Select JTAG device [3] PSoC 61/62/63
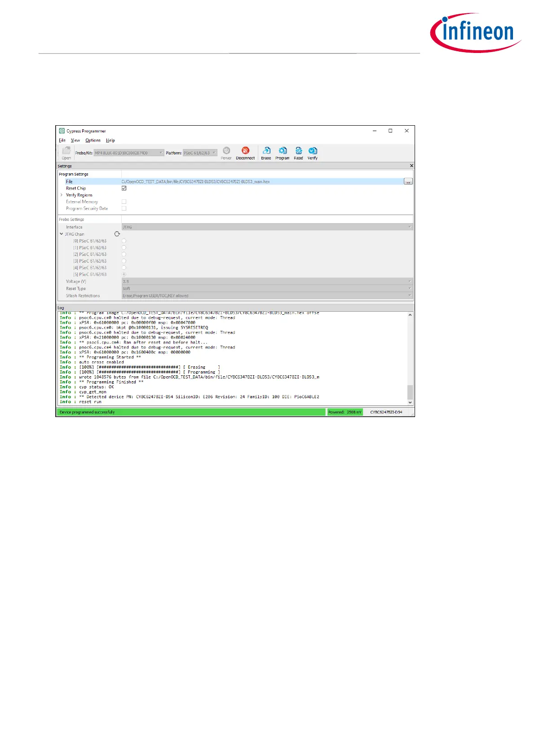 tap(124, 261)
